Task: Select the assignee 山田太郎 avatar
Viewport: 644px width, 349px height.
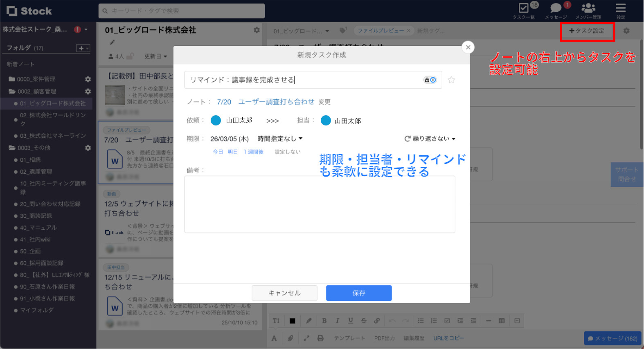Action: click(326, 121)
